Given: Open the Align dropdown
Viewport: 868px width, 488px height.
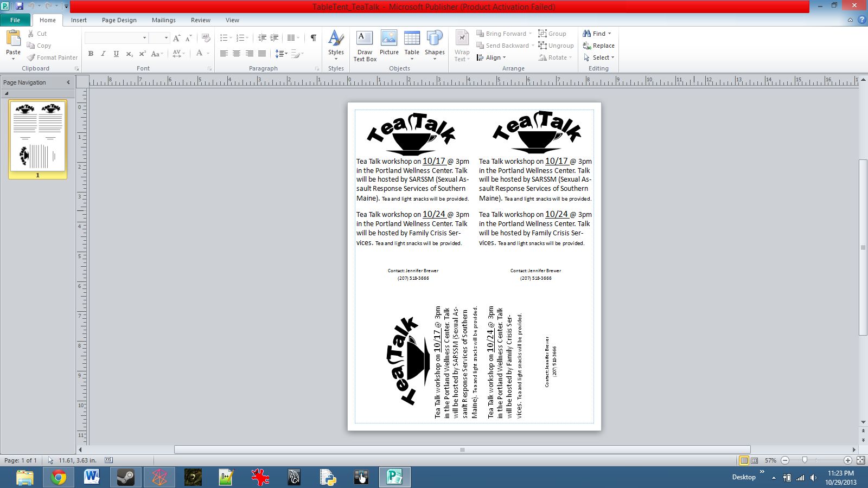Looking at the screenshot, I should pos(491,57).
